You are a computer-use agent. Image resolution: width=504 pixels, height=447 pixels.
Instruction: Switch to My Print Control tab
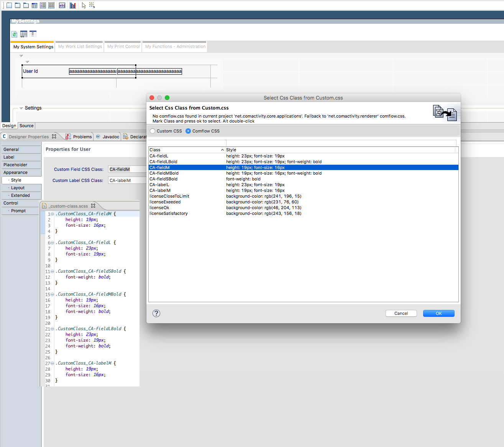pyautogui.click(x=123, y=46)
